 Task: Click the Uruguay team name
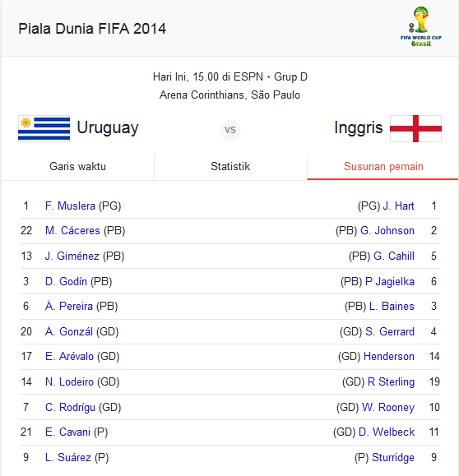coord(108,128)
